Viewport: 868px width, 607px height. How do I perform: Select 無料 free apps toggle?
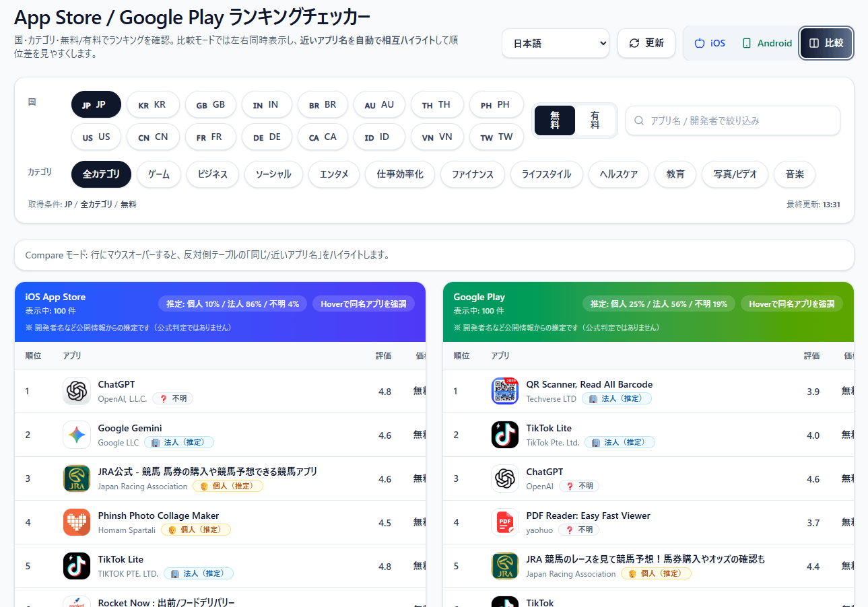point(555,120)
